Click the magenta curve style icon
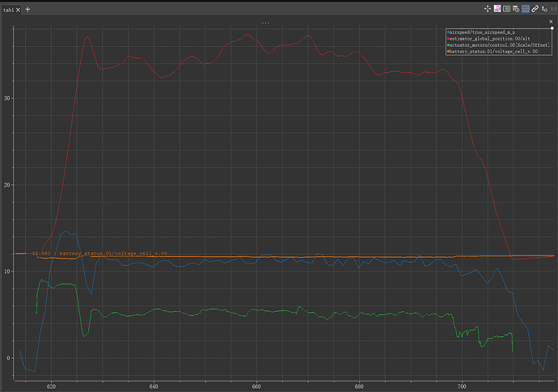Viewport: 558px width, 392px height. pyautogui.click(x=497, y=8)
